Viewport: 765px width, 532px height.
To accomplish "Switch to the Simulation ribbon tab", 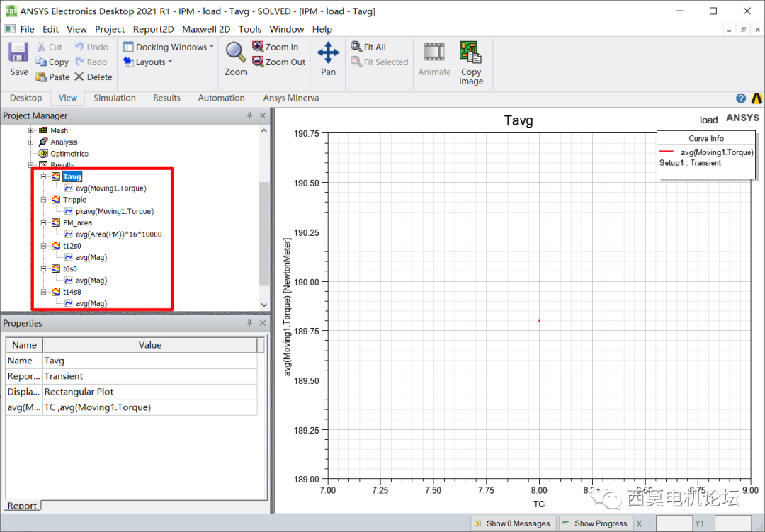I will click(114, 98).
